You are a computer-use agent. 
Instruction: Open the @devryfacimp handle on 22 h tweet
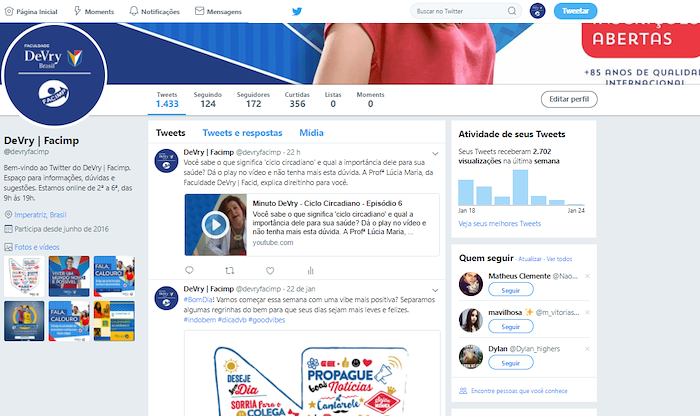pyautogui.click(x=258, y=152)
